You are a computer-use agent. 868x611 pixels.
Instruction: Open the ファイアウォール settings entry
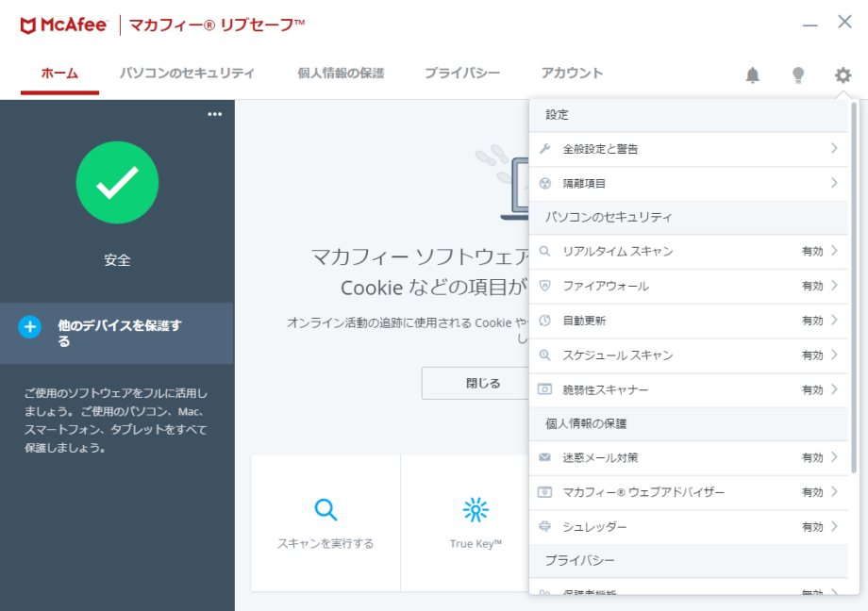(x=689, y=286)
